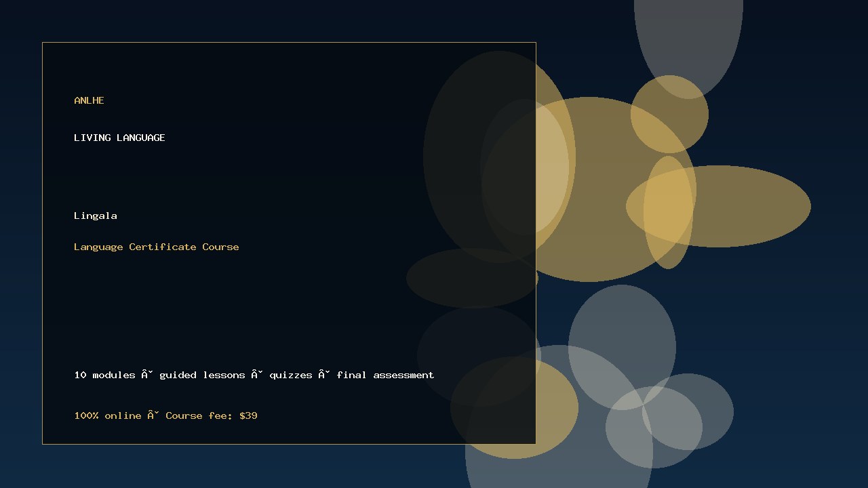
Task: Click the LIVING LANGUAGE heading
Action: (x=119, y=138)
